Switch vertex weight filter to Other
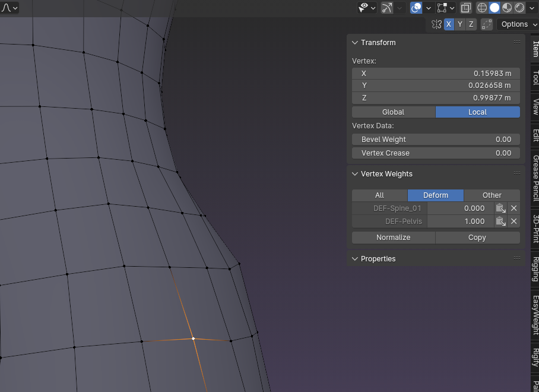The height and width of the screenshot is (392, 539). (x=492, y=195)
